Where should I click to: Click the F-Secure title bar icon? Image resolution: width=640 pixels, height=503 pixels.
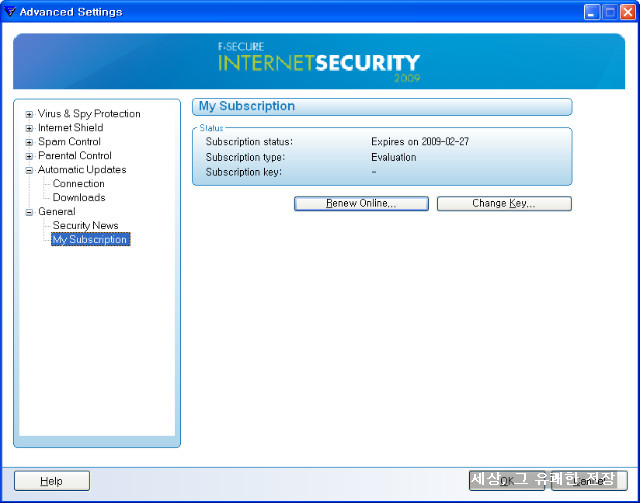coord(10,11)
